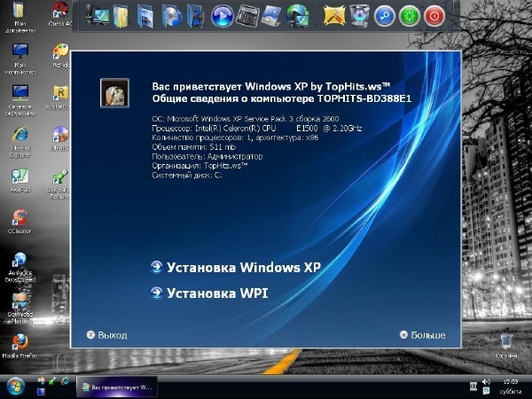This screenshot has height=399, width=532.
Task: Click the language indicator in tray
Action: pyautogui.click(x=473, y=386)
